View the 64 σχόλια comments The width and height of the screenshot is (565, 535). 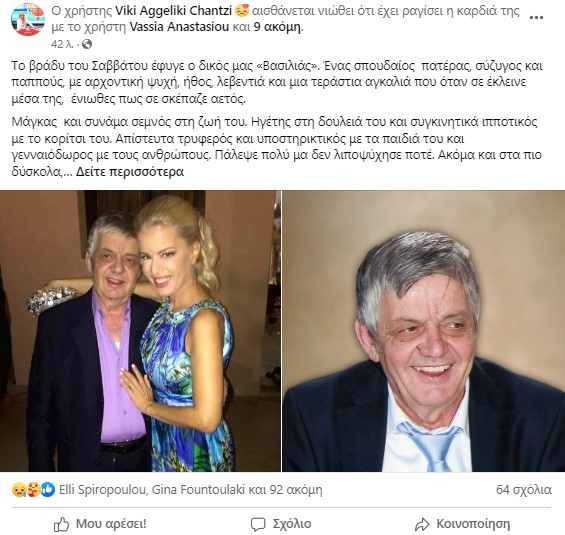(524, 490)
